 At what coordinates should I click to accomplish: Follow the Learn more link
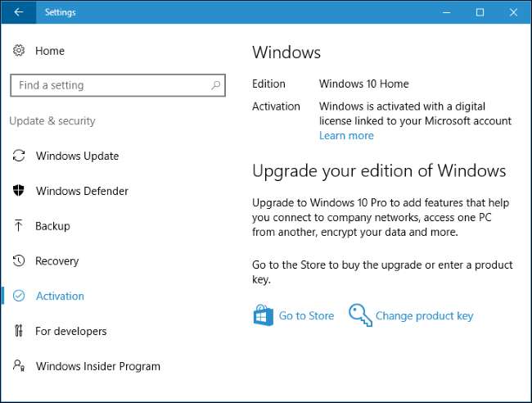click(x=346, y=136)
